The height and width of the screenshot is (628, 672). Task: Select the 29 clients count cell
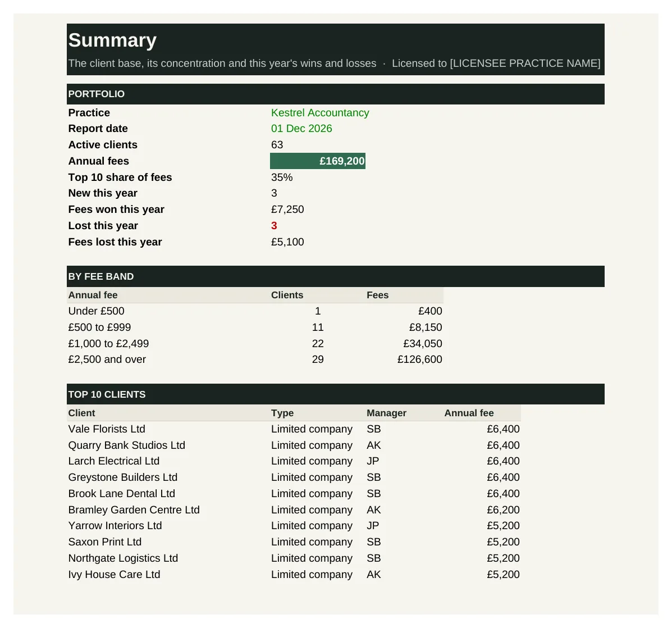(x=318, y=359)
